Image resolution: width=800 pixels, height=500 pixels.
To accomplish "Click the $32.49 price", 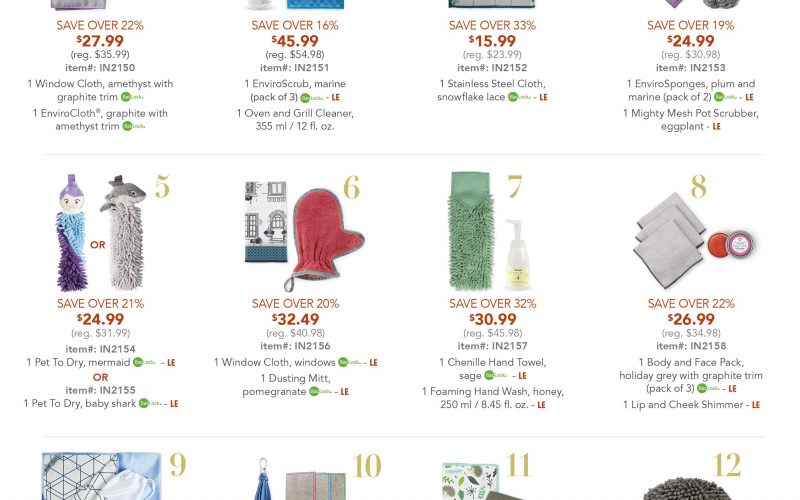I will tap(298, 319).
